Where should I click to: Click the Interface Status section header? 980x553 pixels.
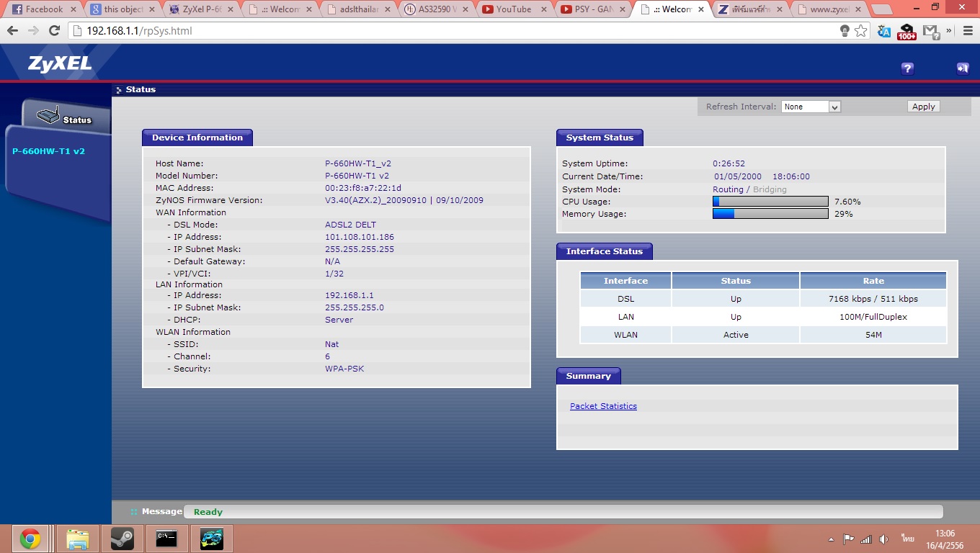[605, 251]
